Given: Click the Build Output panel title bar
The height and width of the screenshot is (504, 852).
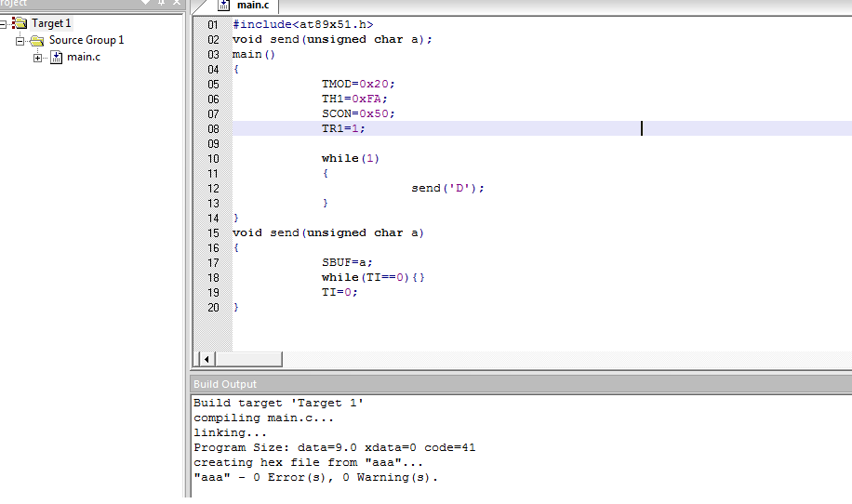Looking at the screenshot, I should (x=521, y=384).
